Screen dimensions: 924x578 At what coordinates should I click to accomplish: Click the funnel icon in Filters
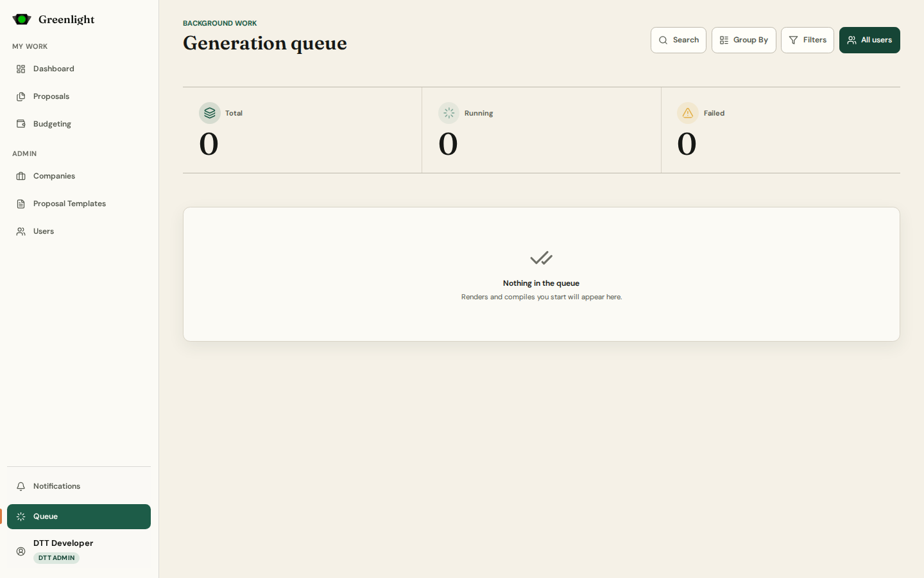pyautogui.click(x=794, y=40)
